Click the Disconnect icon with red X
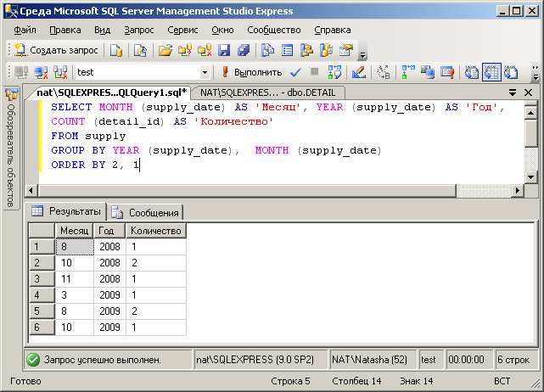Image resolution: width=544 pixels, height=392 pixels. [41, 72]
